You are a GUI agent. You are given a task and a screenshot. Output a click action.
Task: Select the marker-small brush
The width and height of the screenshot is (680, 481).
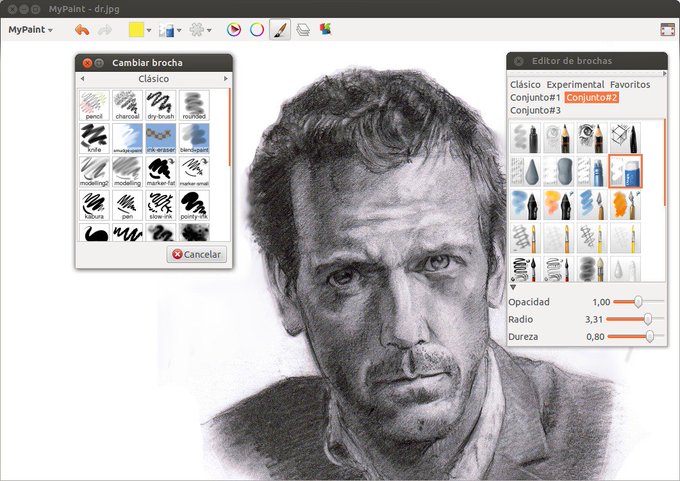pos(194,172)
